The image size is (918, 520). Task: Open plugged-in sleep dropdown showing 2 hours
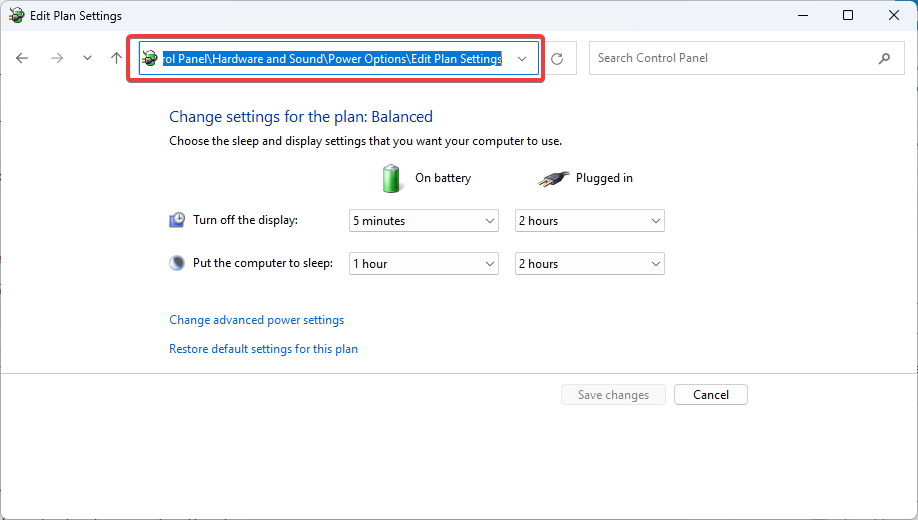[x=590, y=264]
